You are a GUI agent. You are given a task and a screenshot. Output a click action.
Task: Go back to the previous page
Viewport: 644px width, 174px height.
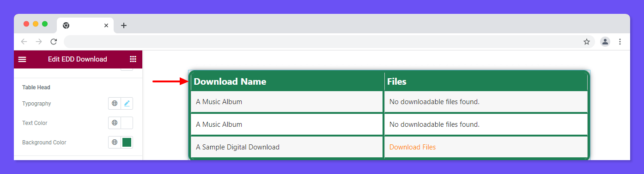click(x=24, y=42)
